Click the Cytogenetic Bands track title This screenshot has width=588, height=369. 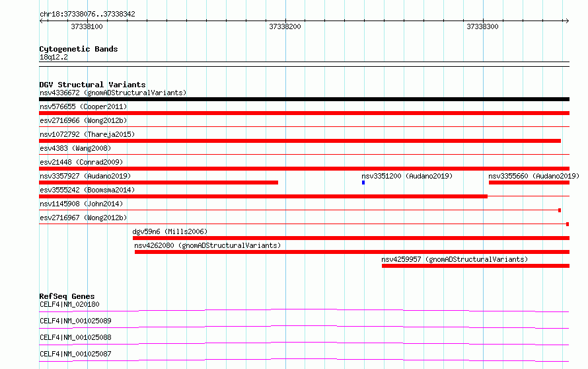[x=79, y=49]
